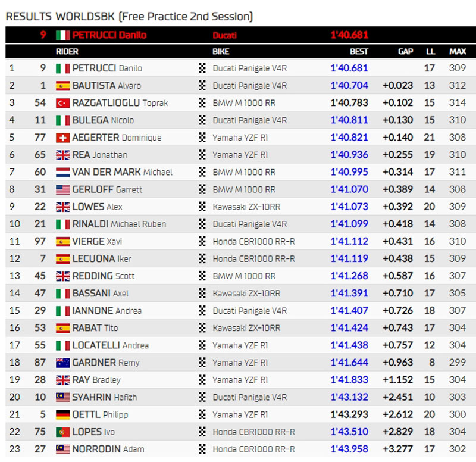476x462 pixels.
Task: Click IANNONE Andrea's best time 1'41.407
Action: pyautogui.click(x=349, y=310)
